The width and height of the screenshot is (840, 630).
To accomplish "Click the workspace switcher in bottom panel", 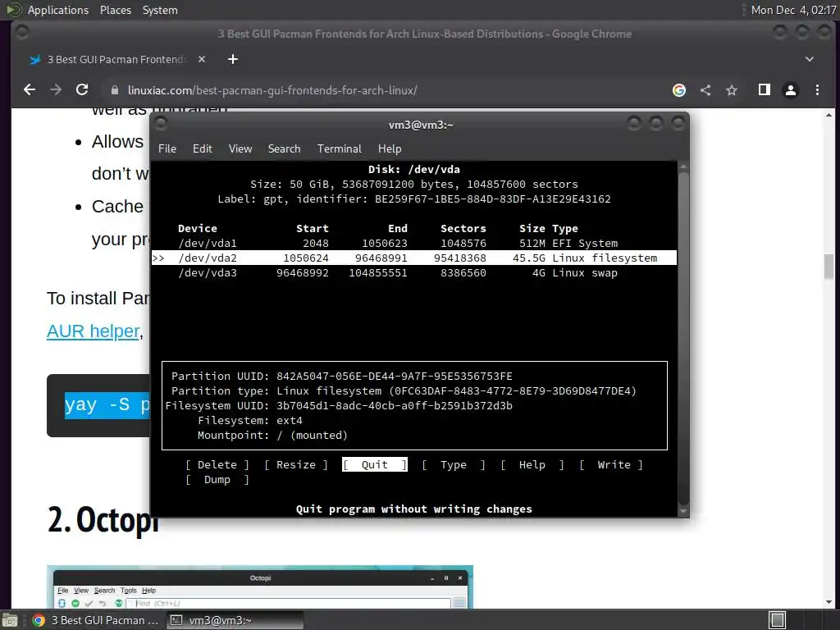I will point(778,620).
